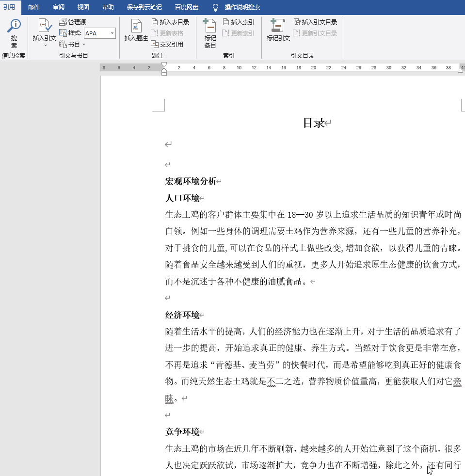
Task: Click the first-line indent marker on ruler
Action: pos(164,64)
